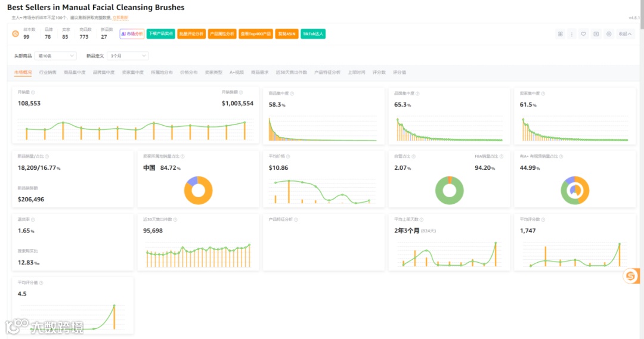Click the 2年3个月 average listing age
Image resolution: width=644 pixels, height=339 pixels.
click(x=407, y=231)
